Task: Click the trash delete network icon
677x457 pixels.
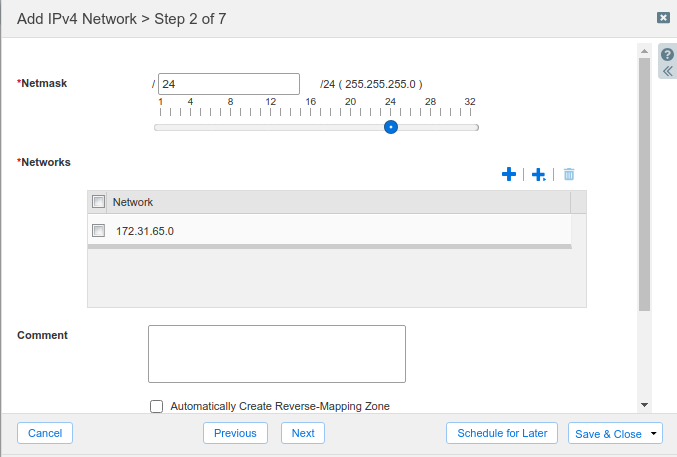Action: coord(569,174)
